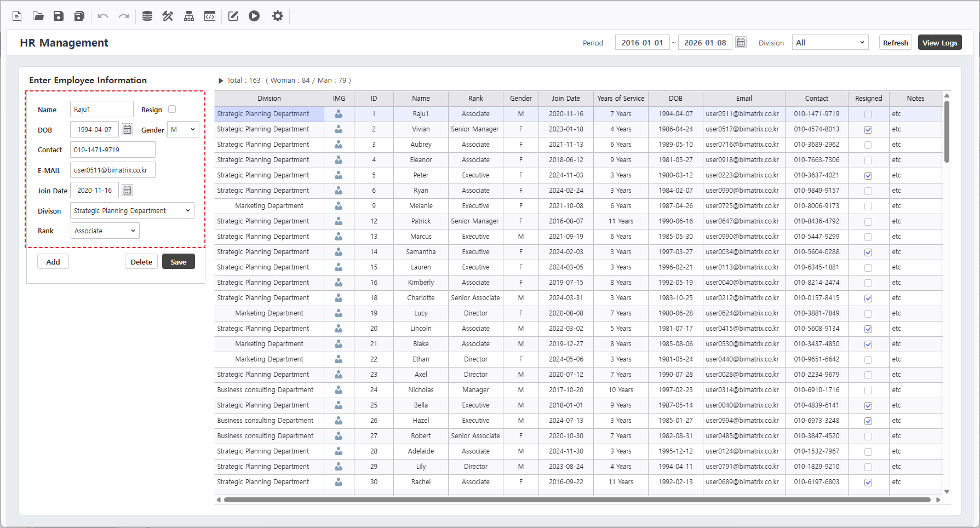Open the Period calendar picker icon

click(741, 43)
